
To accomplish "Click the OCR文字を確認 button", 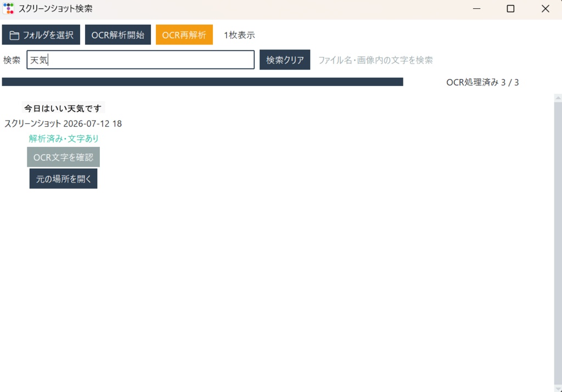I will point(64,157).
